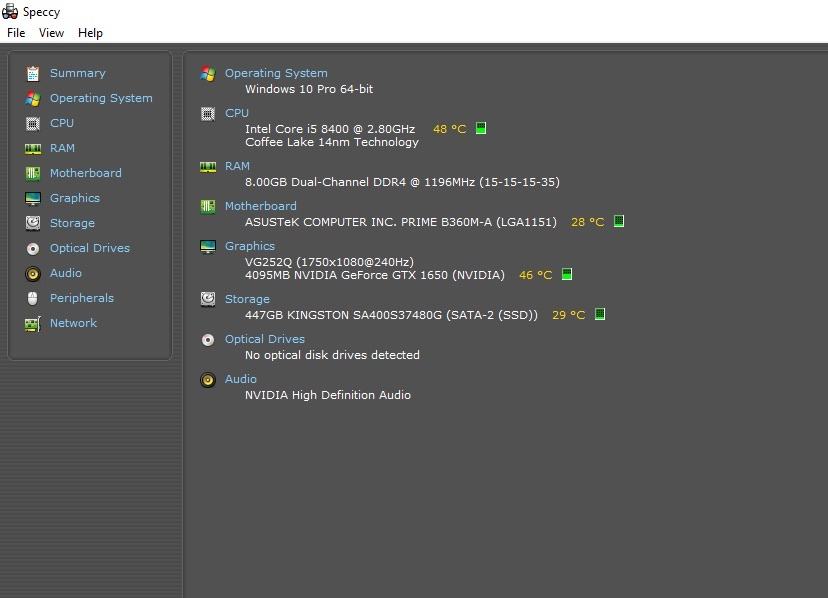This screenshot has width=828, height=598.
Task: Show the Network sidebar section
Action: click(73, 323)
